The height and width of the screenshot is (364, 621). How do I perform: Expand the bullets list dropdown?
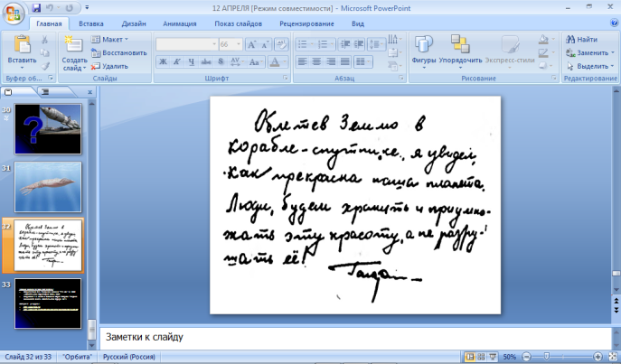click(x=311, y=44)
